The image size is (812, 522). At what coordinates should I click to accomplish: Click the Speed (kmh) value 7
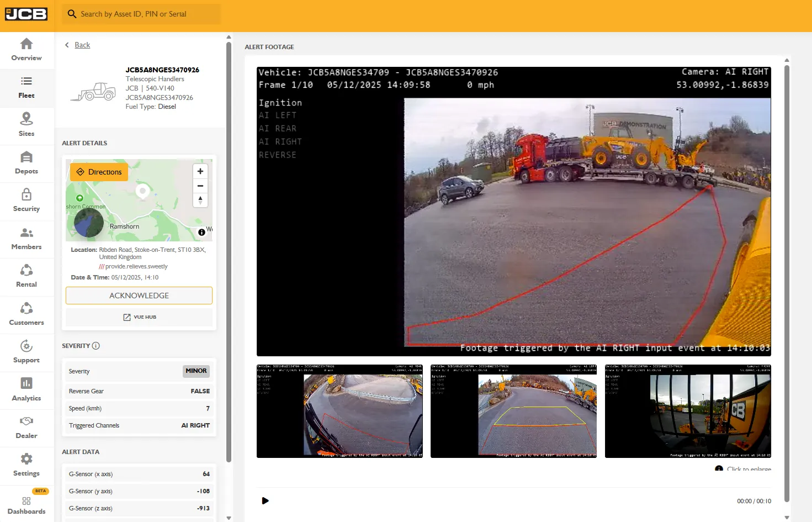208,408
